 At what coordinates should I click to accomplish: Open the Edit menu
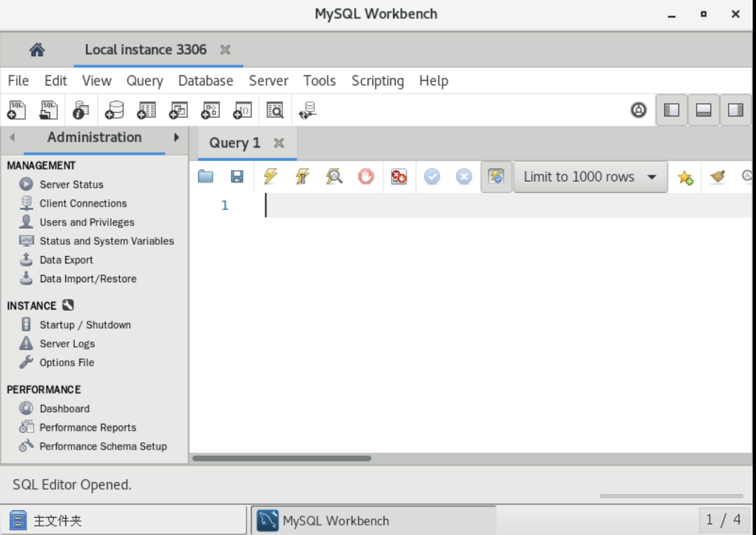point(55,81)
